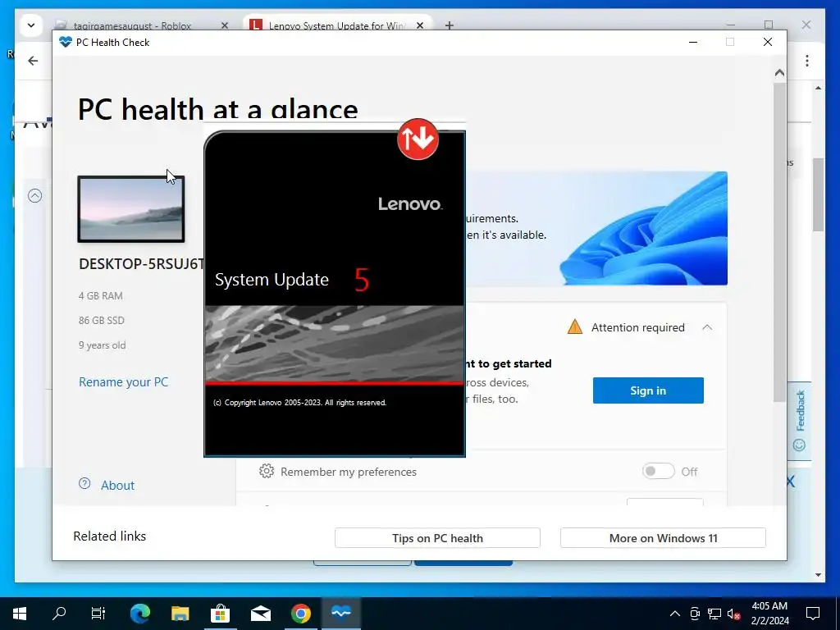840x630 pixels.
Task: Click the PC Health Check taskbar icon
Action: (340, 613)
